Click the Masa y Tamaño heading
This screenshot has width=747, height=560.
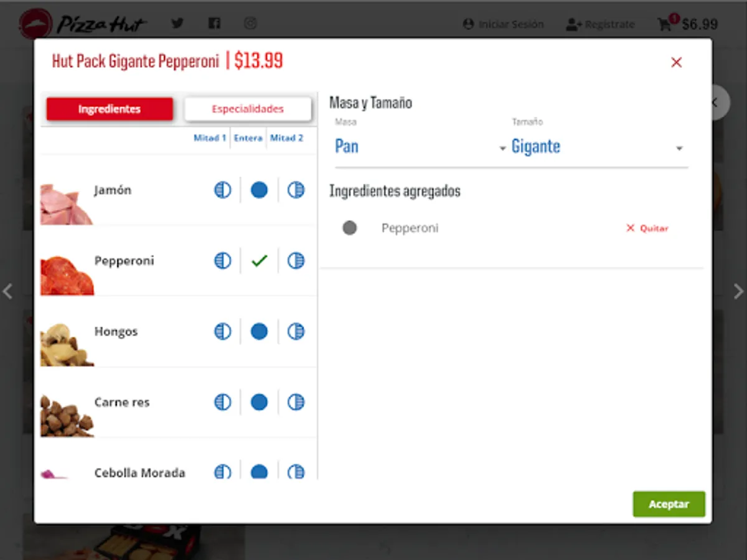pos(370,103)
